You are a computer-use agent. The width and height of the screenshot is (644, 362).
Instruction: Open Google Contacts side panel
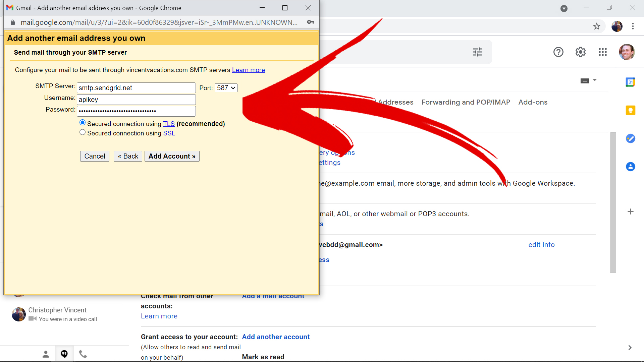coord(631,167)
